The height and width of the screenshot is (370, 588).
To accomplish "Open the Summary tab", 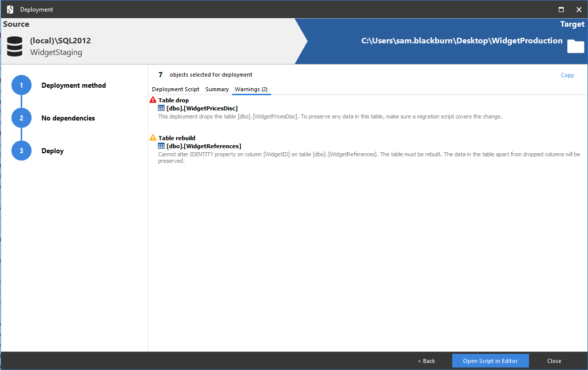I will [x=217, y=89].
